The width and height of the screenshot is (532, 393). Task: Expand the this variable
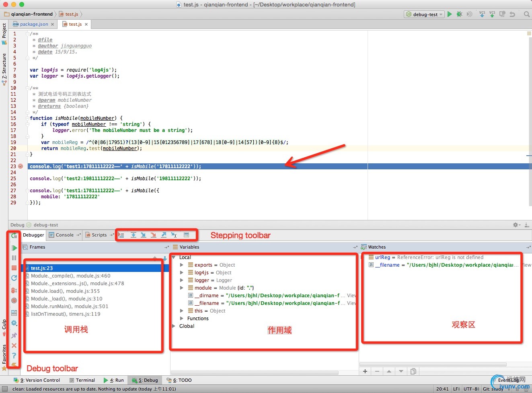click(x=181, y=311)
